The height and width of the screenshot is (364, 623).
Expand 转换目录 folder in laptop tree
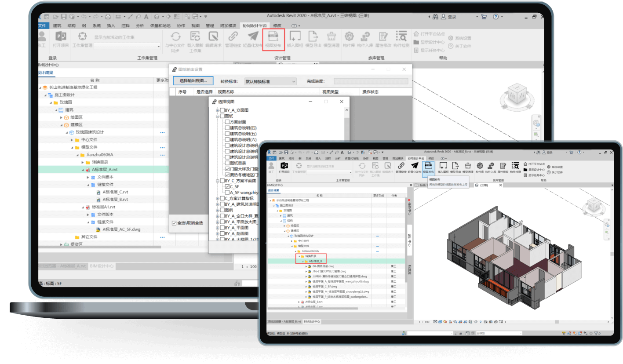point(82,162)
